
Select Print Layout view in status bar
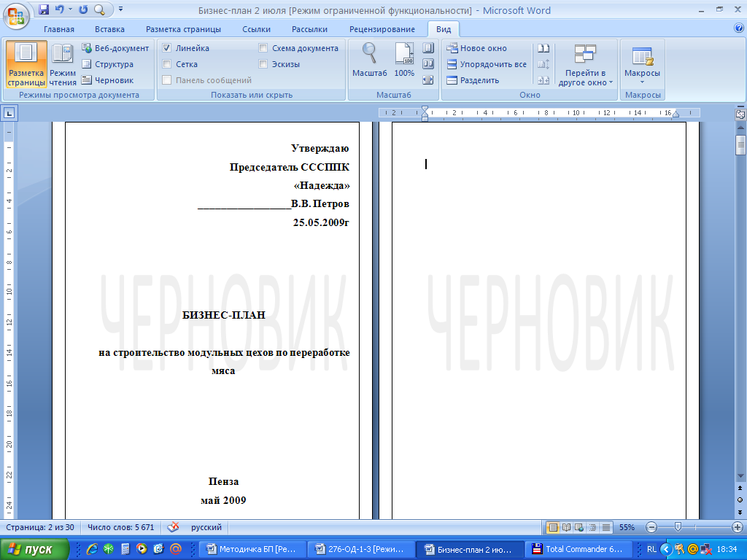pyautogui.click(x=553, y=527)
